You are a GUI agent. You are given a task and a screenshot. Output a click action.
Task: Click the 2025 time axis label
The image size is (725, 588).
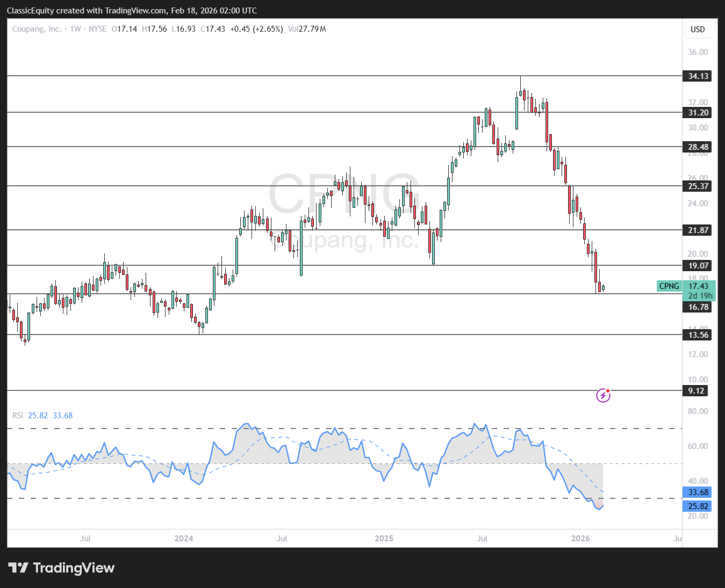point(384,539)
